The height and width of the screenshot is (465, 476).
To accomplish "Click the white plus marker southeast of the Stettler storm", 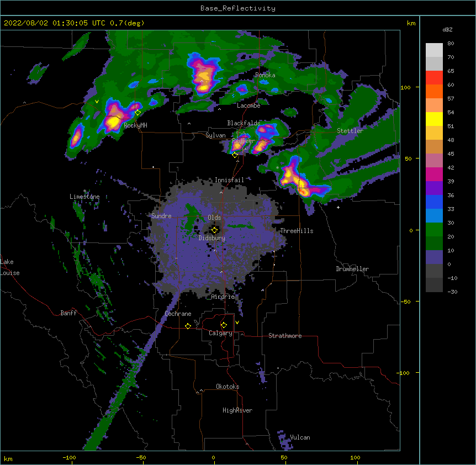I will coord(338,207).
